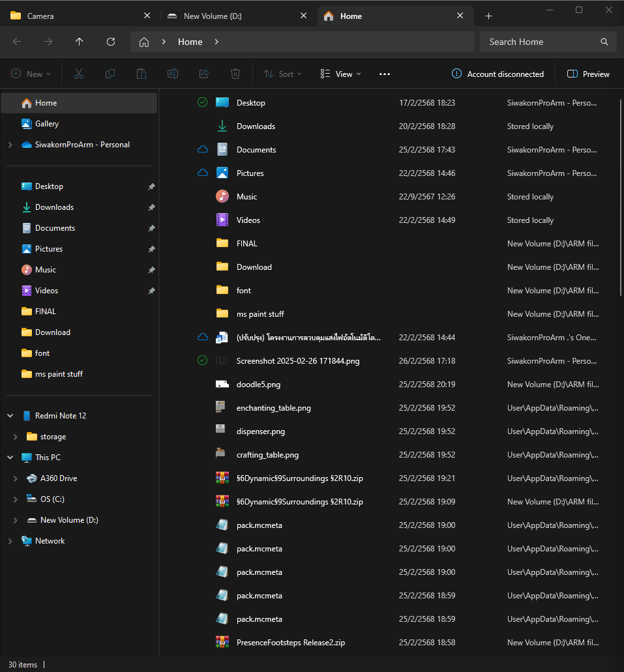Unpin Desktop from Quick access sidebar
This screenshot has height=672, width=624.
tap(151, 186)
